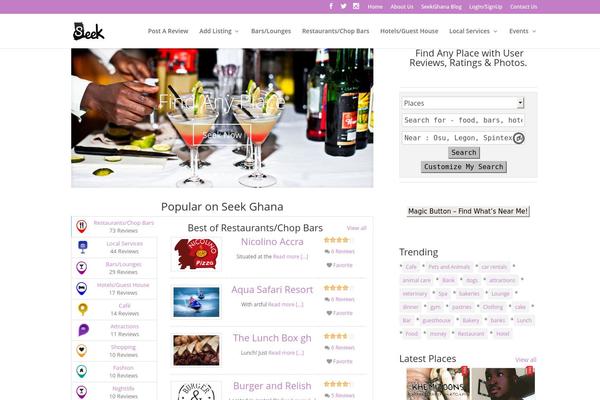Favorite Nicolino Accra
600x400 pixels.
339,265
